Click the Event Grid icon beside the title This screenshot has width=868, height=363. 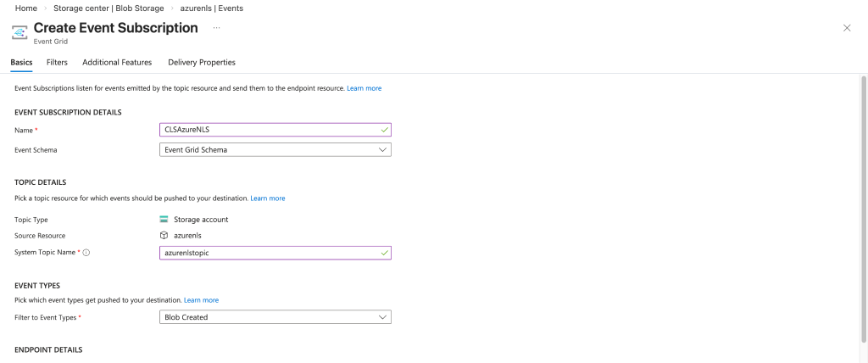(20, 33)
